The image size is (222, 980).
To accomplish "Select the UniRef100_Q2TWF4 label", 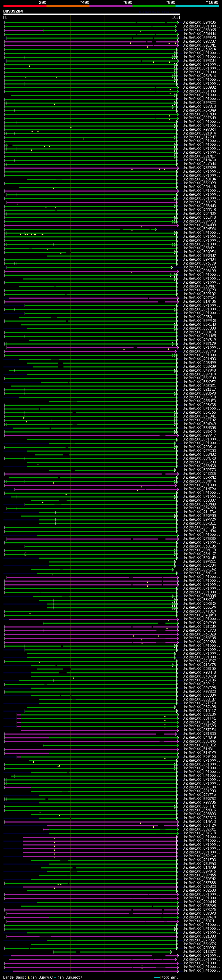I will tap(199, 133).
